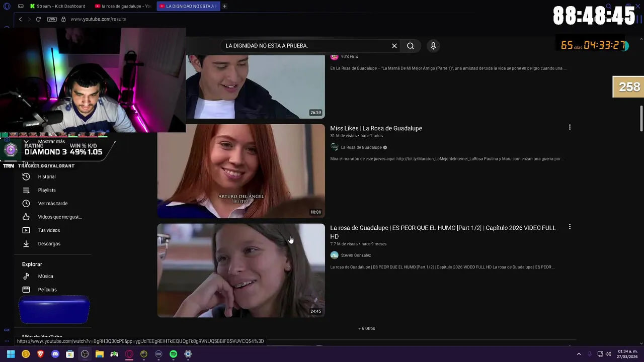Open a new browser tab with plus

coord(224,6)
